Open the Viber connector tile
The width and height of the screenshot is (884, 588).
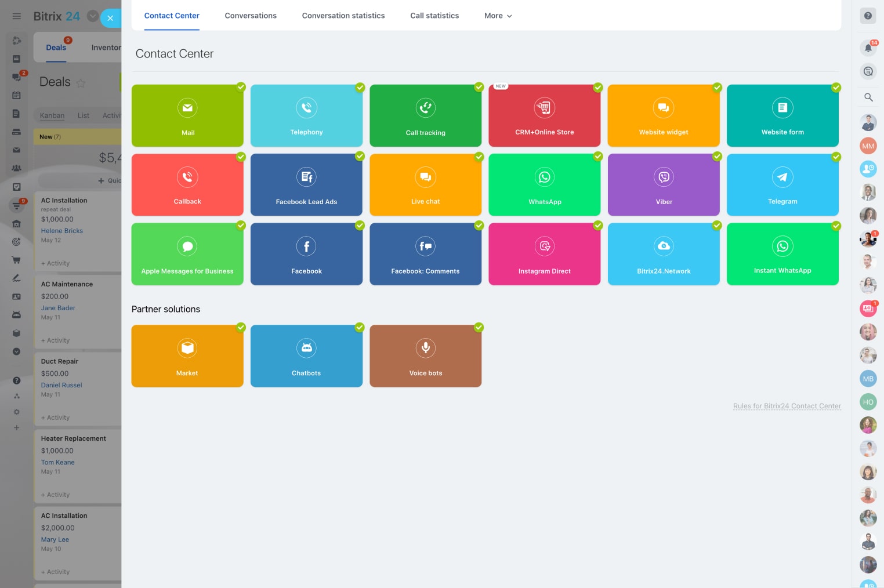click(x=664, y=184)
